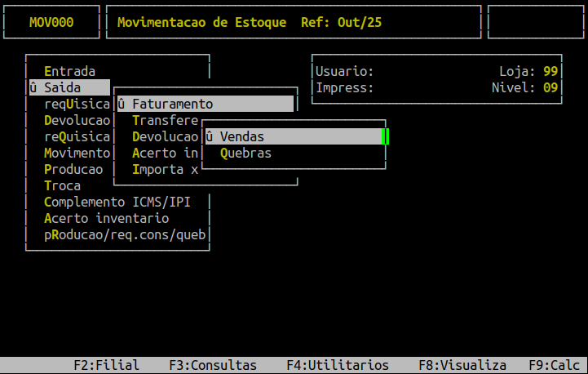Choose Transfere in the Saida submenu
This screenshot has height=374, width=588.
click(165, 120)
